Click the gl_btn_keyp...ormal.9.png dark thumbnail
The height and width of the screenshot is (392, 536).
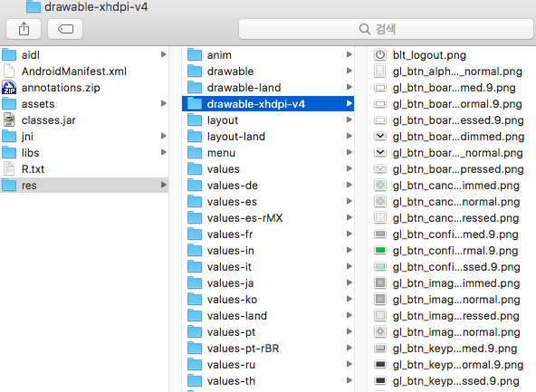click(x=380, y=365)
